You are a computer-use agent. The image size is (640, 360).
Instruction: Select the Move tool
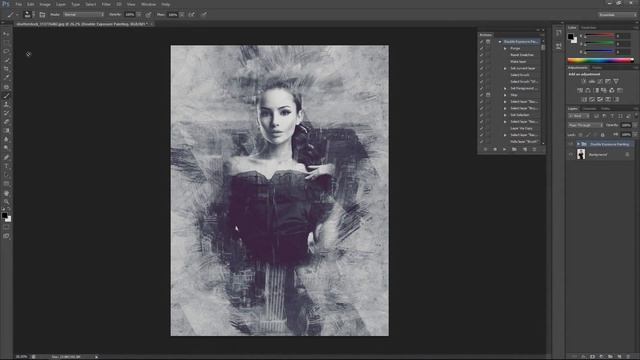pos(6,34)
